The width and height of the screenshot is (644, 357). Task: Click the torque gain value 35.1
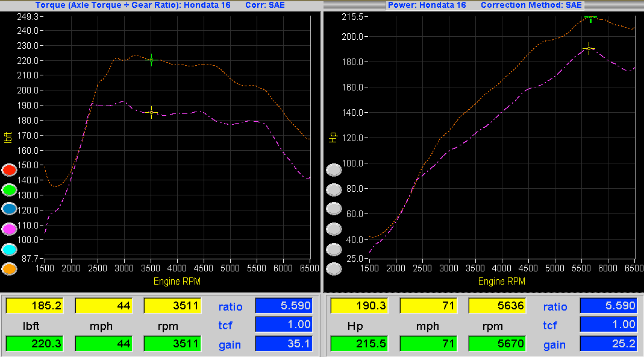283,343
